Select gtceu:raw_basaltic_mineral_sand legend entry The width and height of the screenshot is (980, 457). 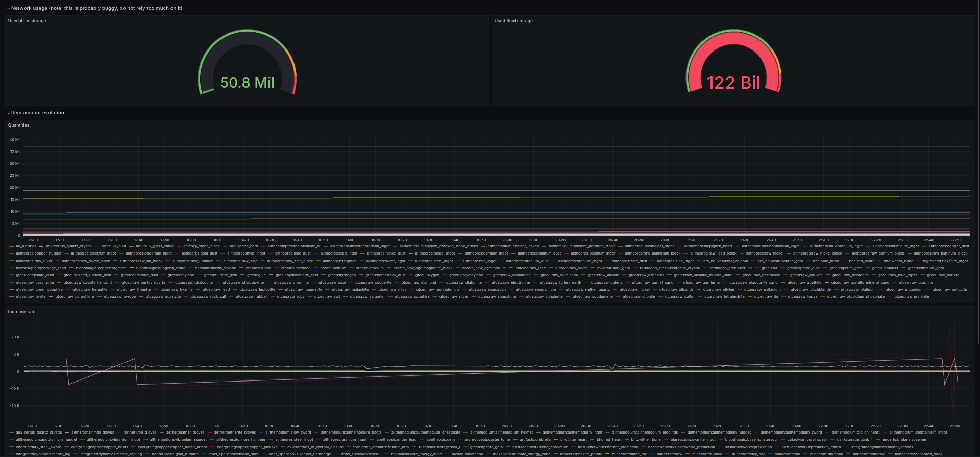coord(703,275)
